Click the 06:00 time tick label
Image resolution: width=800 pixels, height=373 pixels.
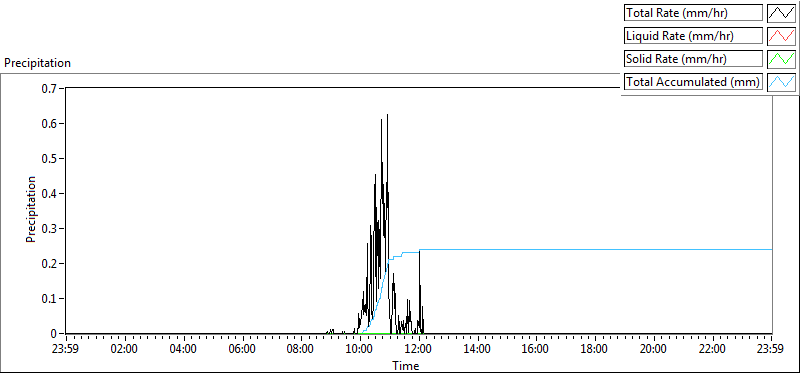click(242, 350)
